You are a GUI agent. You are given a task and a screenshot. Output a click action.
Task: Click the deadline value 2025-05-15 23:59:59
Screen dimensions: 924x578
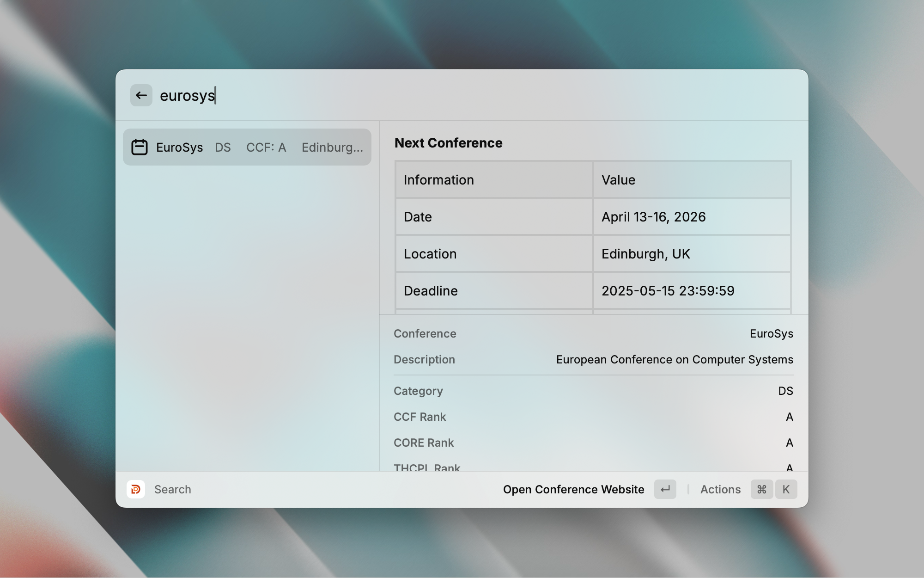(x=668, y=291)
